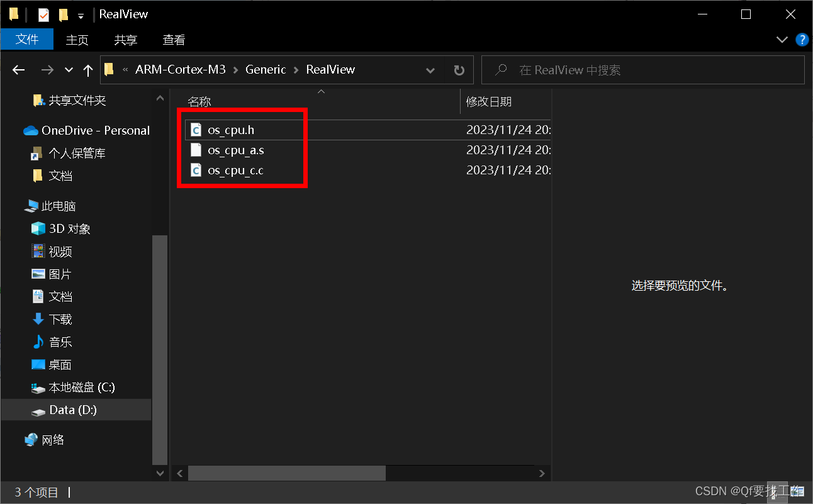Click the file list scroll left arrow
Viewport: 813px width, 504px height.
coord(179,473)
